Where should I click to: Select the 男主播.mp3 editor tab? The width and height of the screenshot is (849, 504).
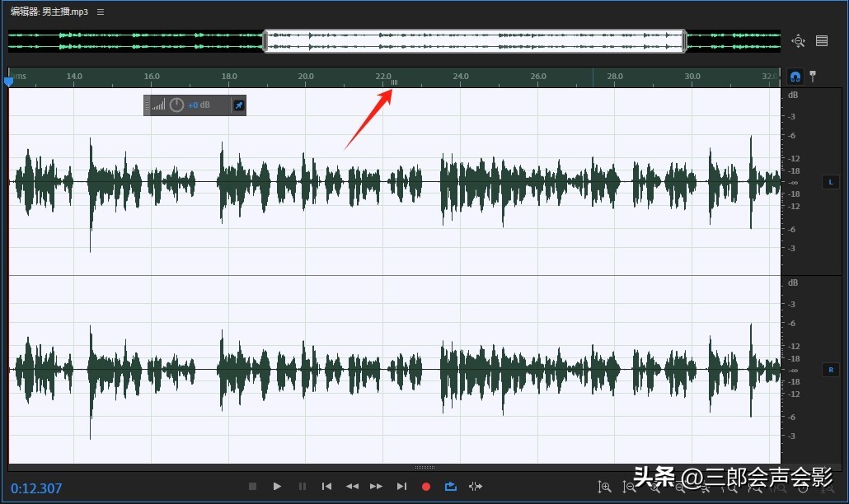pyautogui.click(x=49, y=12)
